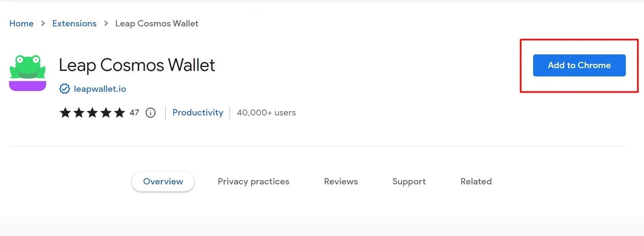Image resolution: width=644 pixels, height=236 pixels.
Task: Open the Productivity category link
Action: pos(198,113)
